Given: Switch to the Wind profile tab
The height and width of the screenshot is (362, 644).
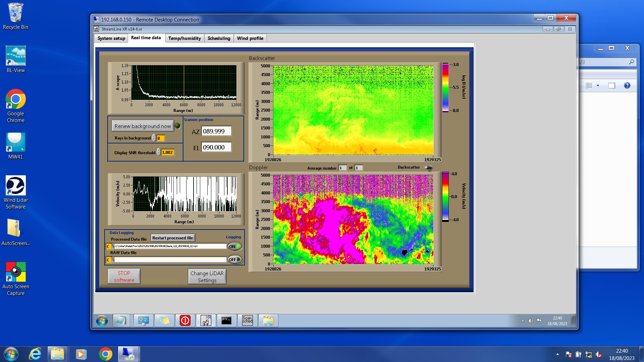Looking at the screenshot, I should coord(250,38).
